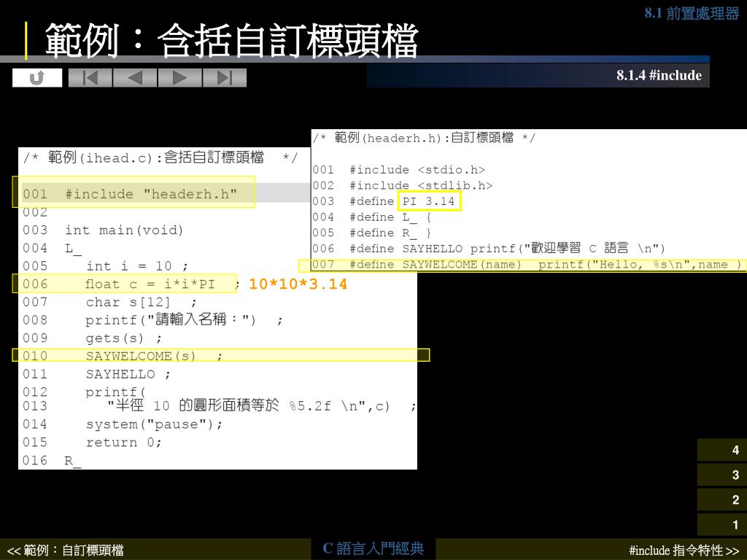Open previous topic '<< 範例：自訂標頭檔' link
The height and width of the screenshot is (560, 747).
[65, 551]
